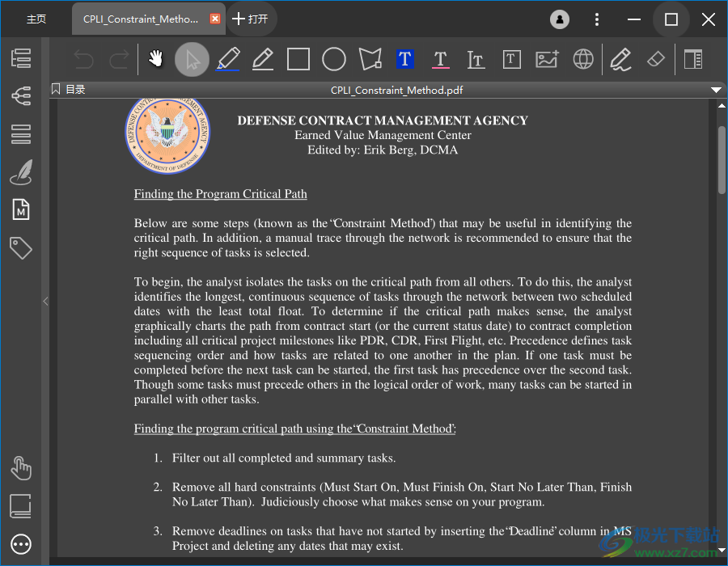The width and height of the screenshot is (728, 566).
Task: Click the globe web link tool
Action: 583,59
